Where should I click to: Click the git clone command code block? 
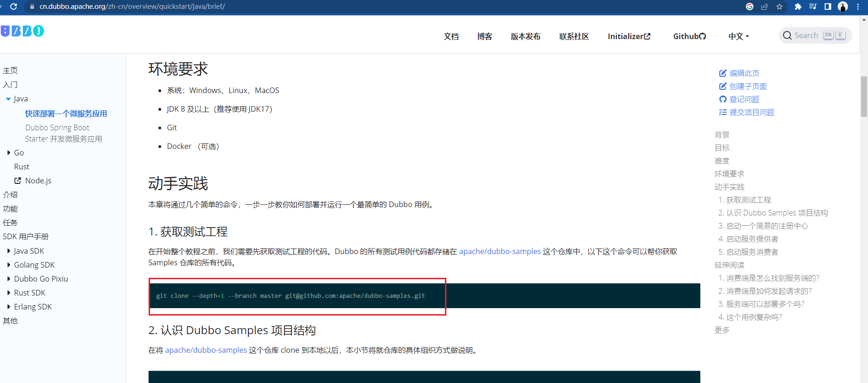tap(424, 296)
